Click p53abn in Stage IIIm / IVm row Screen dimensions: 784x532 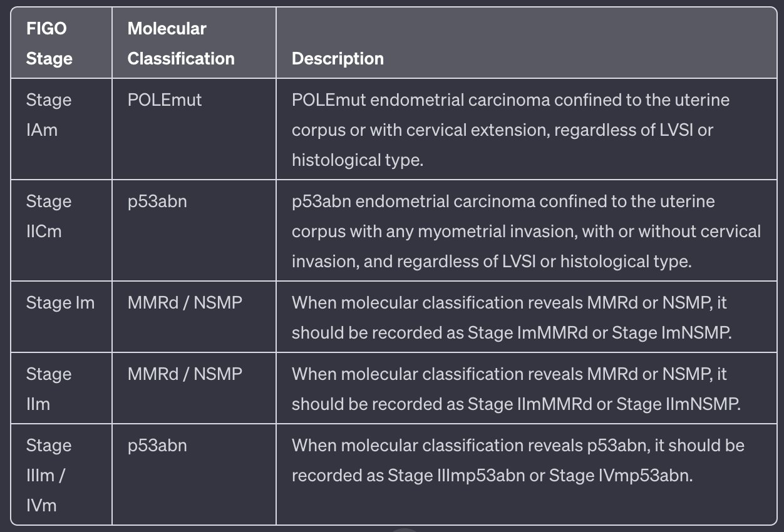(157, 446)
